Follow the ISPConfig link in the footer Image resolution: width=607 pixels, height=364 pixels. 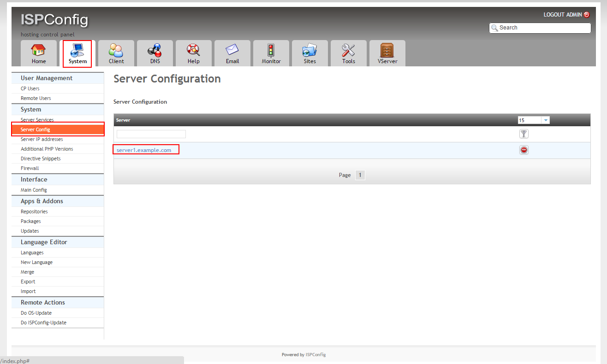(315, 355)
